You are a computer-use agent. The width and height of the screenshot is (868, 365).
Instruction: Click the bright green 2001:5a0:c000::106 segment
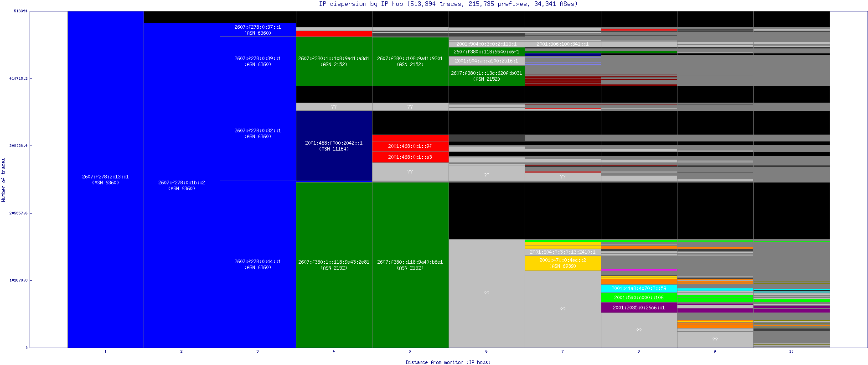pyautogui.click(x=639, y=297)
